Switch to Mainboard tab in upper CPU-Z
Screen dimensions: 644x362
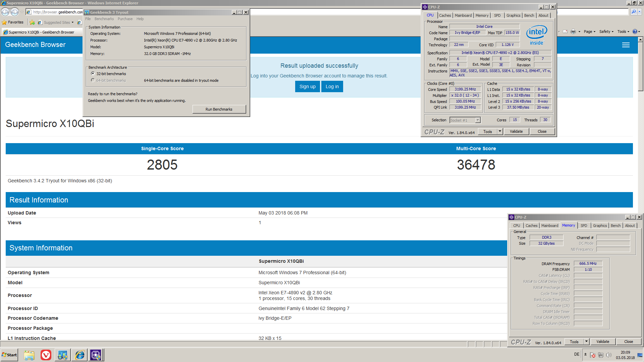coord(463,15)
